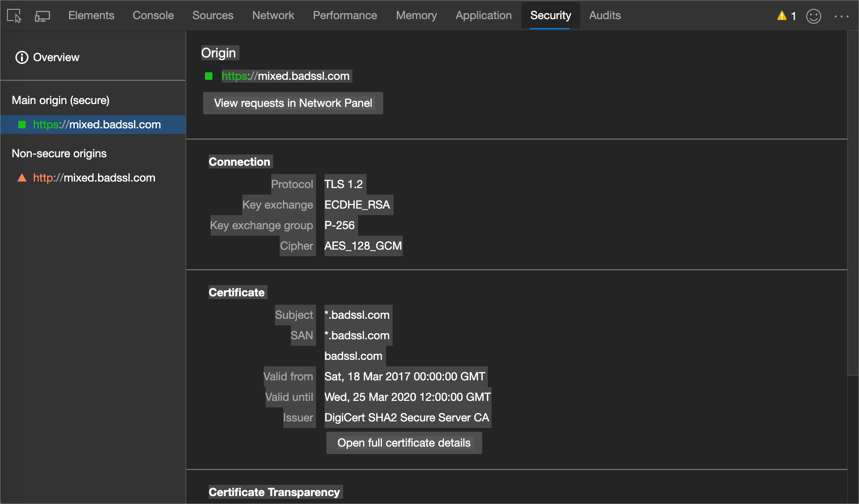The height and width of the screenshot is (504, 859).
Task: Click the Certificate Transparency heading
Action: [275, 492]
